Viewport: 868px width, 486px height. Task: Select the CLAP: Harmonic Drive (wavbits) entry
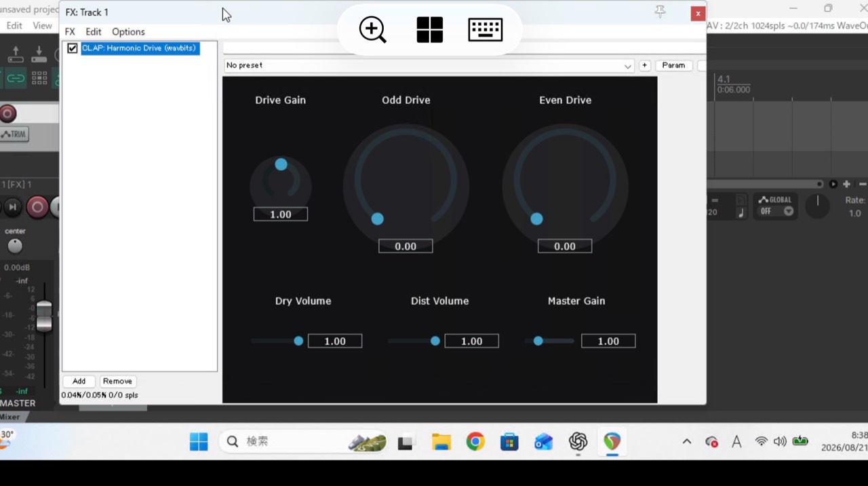[140, 48]
